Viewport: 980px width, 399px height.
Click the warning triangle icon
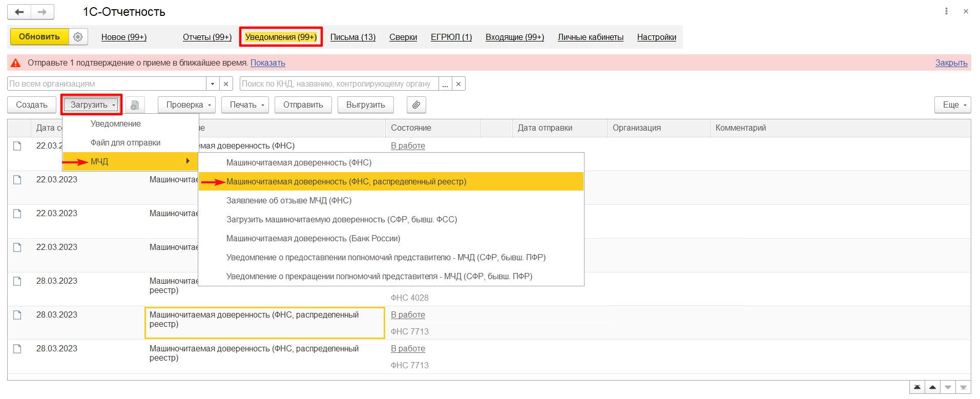point(16,63)
